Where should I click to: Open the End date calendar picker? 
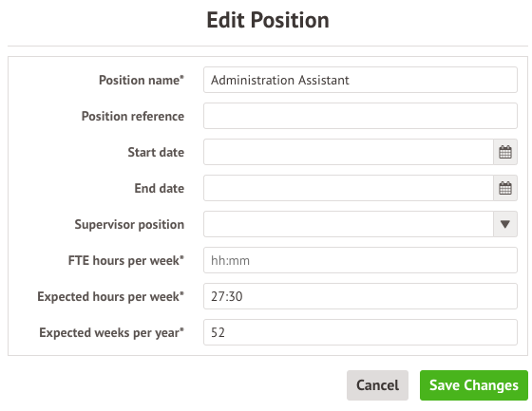click(505, 188)
